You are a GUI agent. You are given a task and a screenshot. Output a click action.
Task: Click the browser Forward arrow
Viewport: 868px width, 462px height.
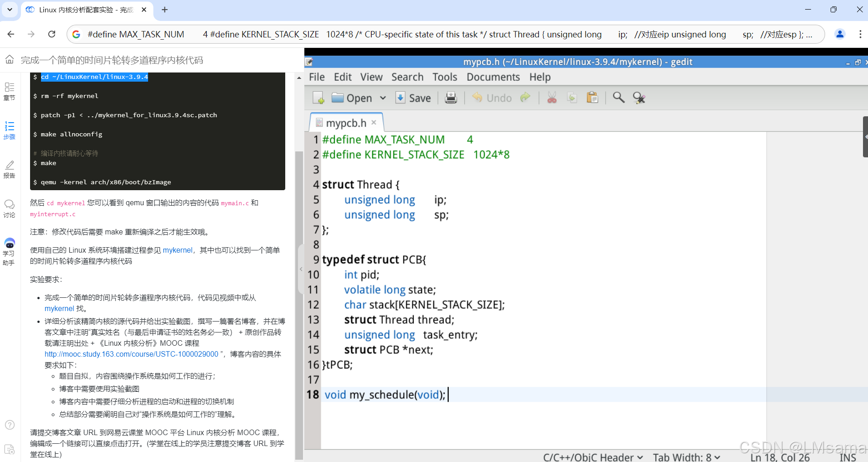pos(31,34)
